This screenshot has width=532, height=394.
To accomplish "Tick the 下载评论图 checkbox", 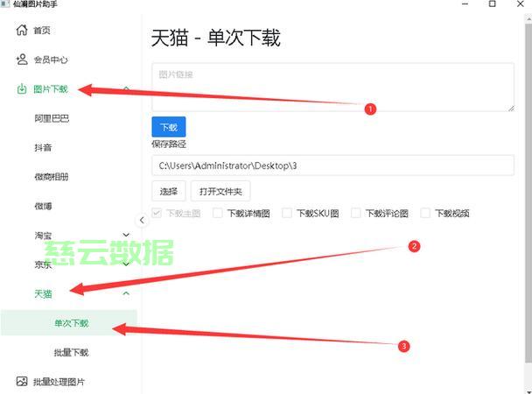I will click(357, 213).
